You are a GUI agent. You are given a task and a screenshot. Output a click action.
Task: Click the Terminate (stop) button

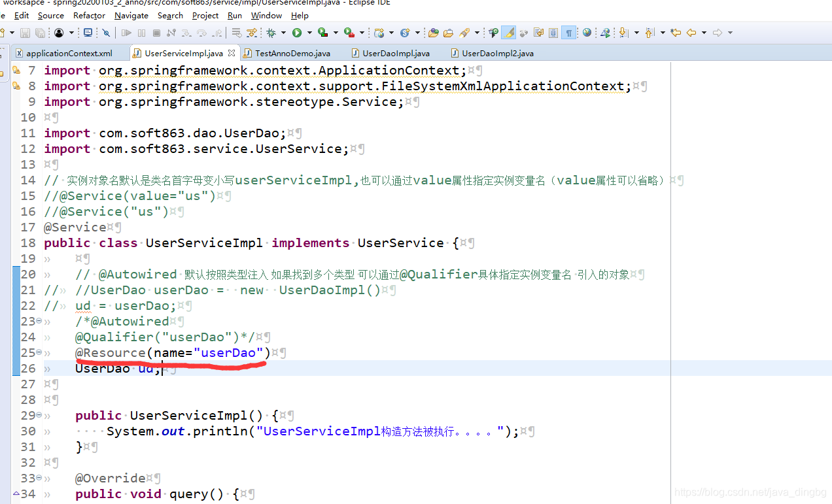coord(156,33)
